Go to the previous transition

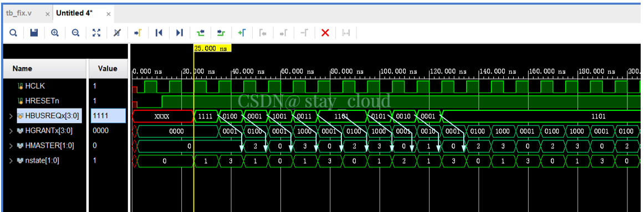[x=200, y=33]
